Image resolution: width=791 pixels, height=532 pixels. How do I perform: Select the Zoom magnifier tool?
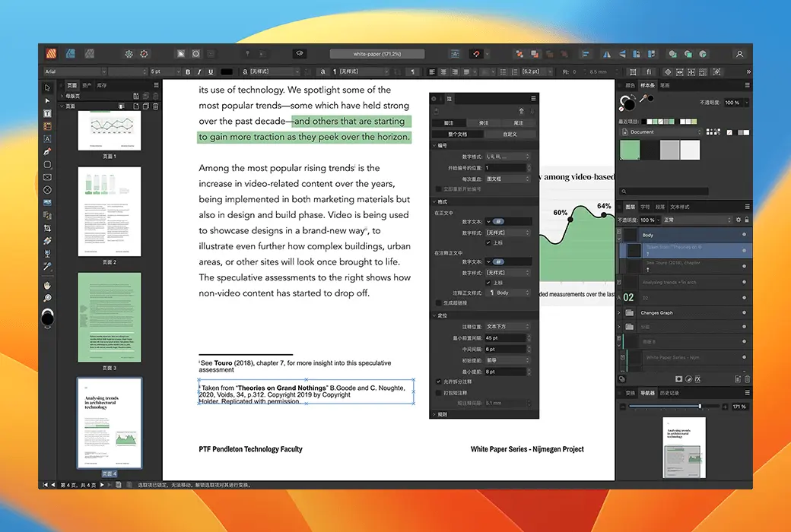click(x=47, y=298)
